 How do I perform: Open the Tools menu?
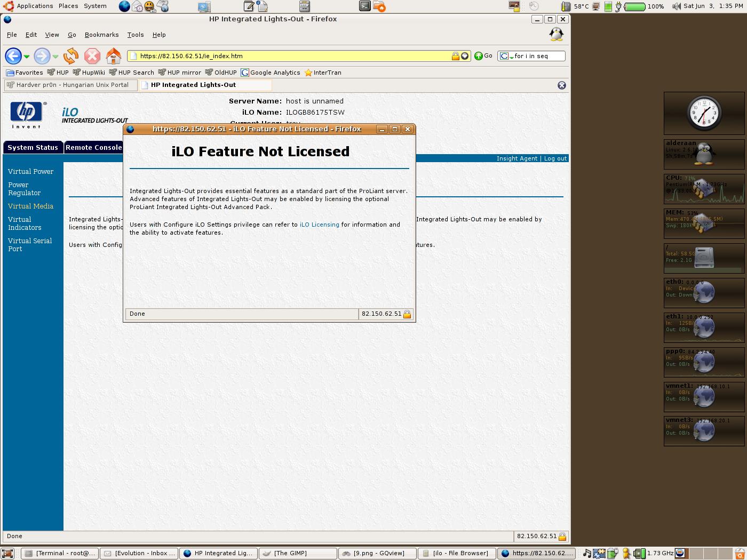pos(136,35)
